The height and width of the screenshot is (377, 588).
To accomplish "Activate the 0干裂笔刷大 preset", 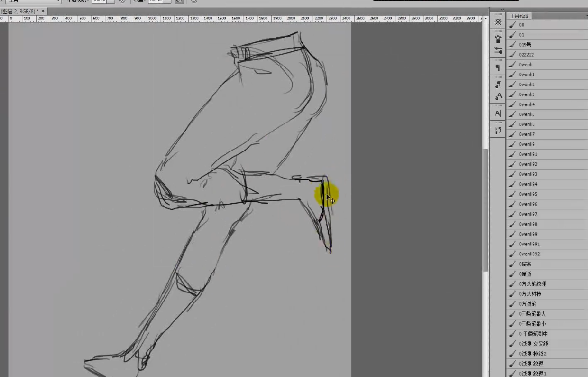I will tap(547, 314).
